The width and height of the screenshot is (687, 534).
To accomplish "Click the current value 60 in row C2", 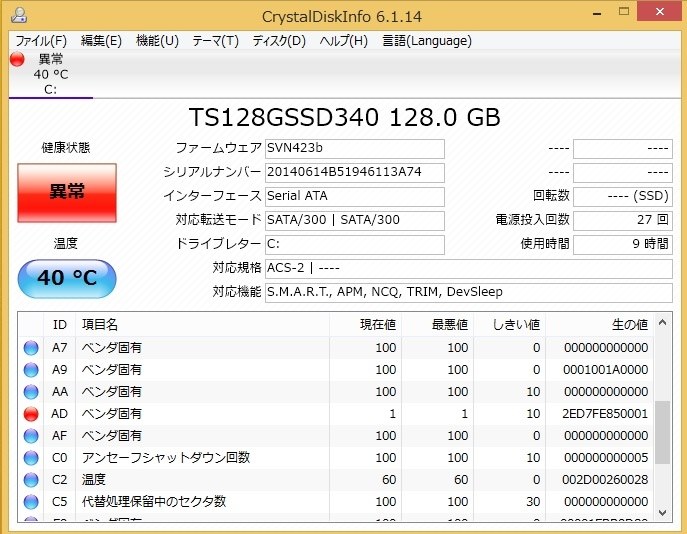I will click(389, 480).
